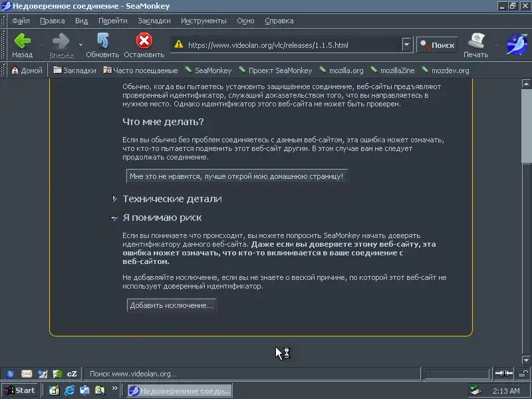The image size is (532, 399).
Task: Open the Navigator component icon in status bar
Action: click(x=11, y=374)
